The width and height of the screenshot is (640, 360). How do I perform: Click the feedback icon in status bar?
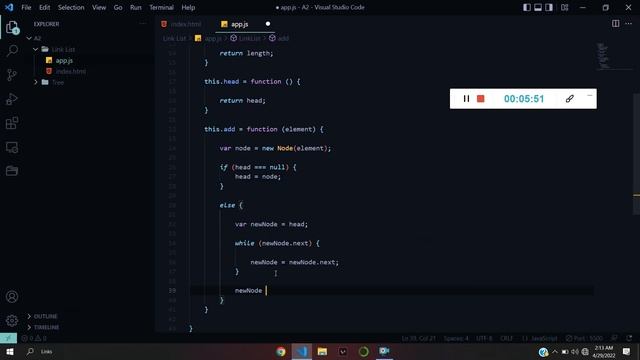[x=614, y=338]
